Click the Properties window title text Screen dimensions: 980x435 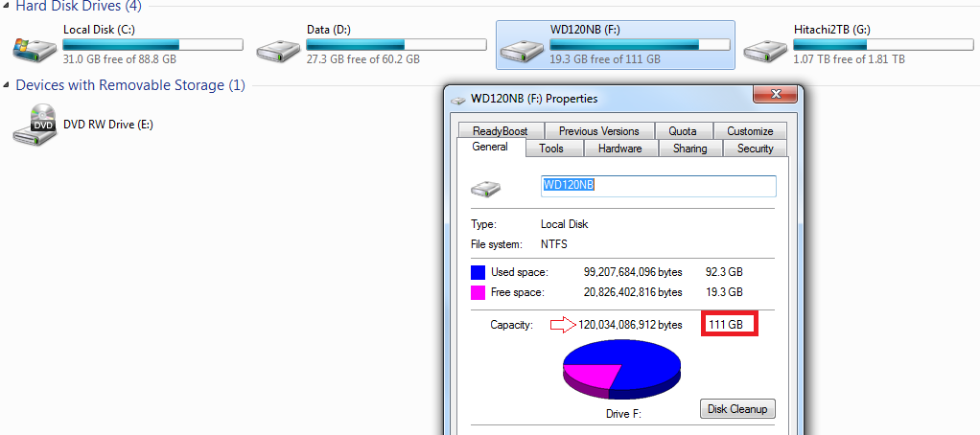[534, 100]
